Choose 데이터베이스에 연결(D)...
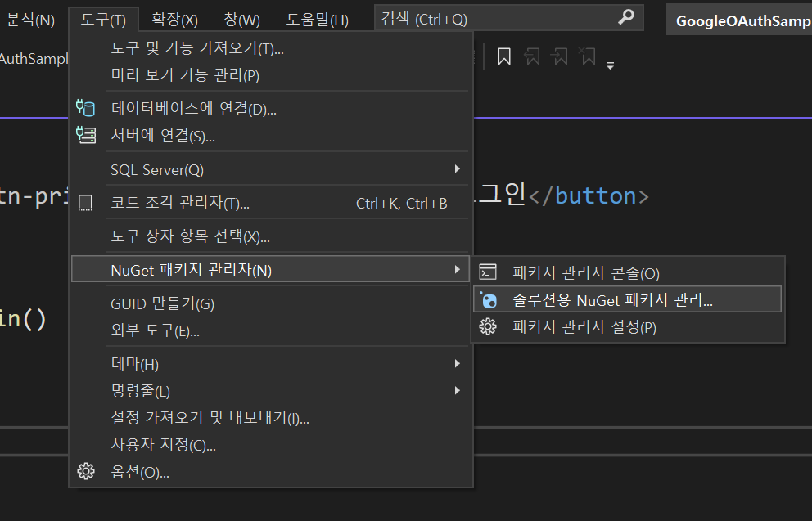 pos(270,109)
